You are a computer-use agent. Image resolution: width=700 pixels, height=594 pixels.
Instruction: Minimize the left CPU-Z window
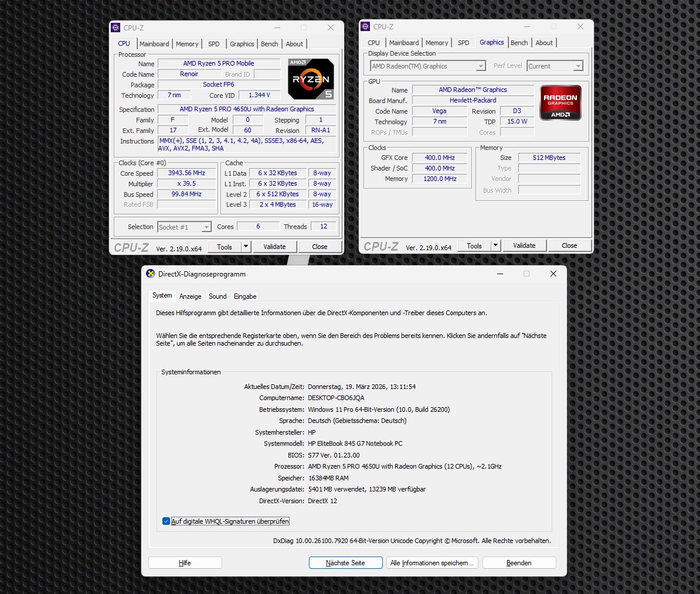(x=277, y=28)
